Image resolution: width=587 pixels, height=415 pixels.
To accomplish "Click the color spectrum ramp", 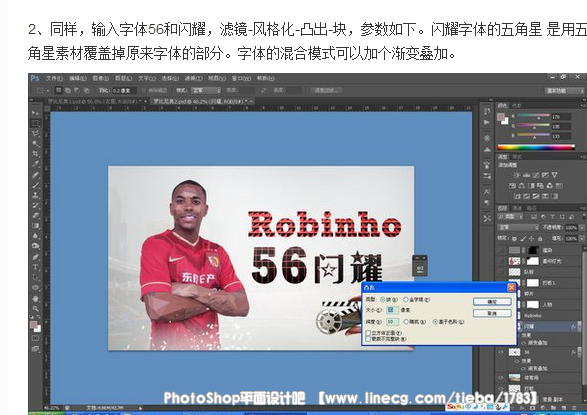I will pos(536,147).
